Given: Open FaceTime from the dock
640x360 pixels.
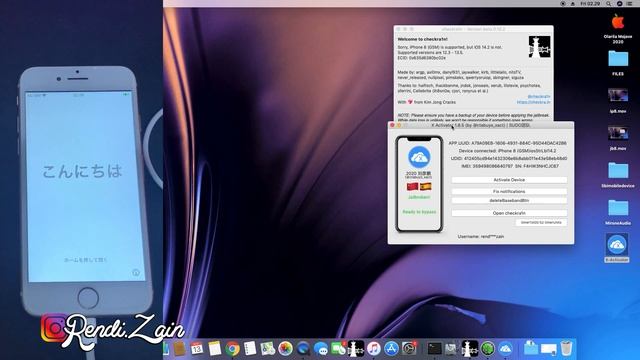Looking at the screenshot, I should 338,349.
